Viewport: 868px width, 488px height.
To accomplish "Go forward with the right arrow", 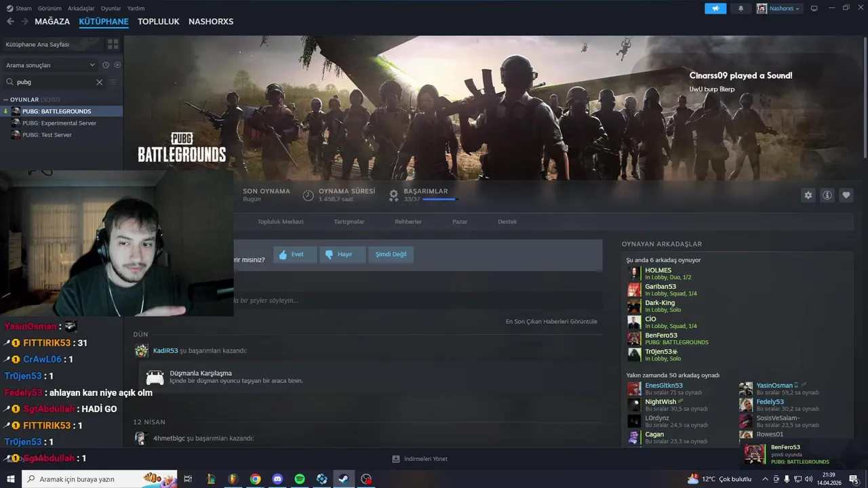I will [x=24, y=21].
